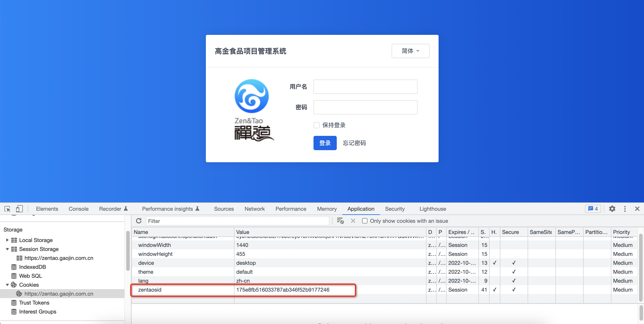644x324 pixels.
Task: Click the cookie Filter input
Action: (237, 221)
